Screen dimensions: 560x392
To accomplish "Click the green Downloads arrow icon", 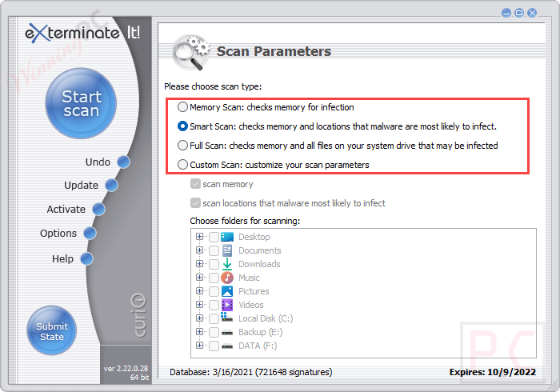I will pyautogui.click(x=227, y=264).
